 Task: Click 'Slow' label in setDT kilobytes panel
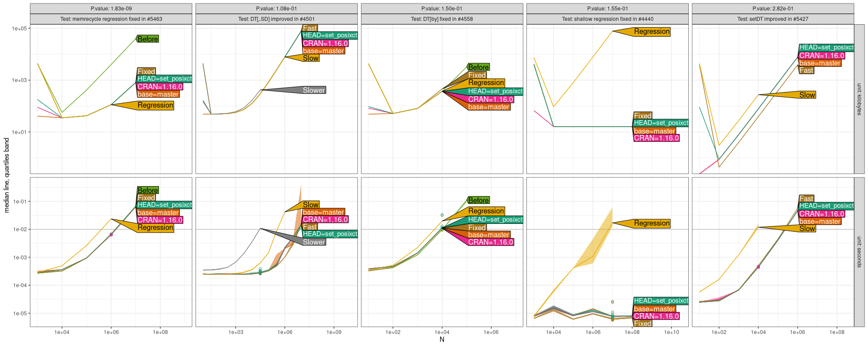(x=807, y=95)
